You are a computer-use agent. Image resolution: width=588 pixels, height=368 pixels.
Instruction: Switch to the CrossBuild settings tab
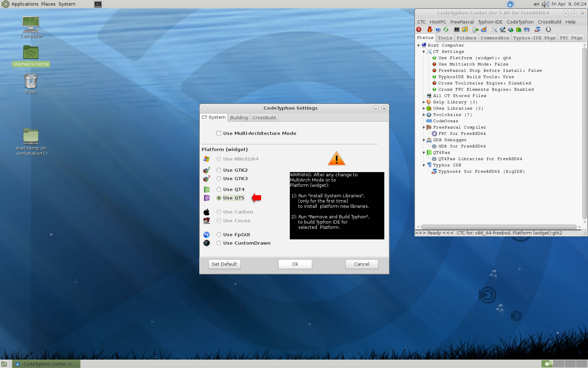(x=264, y=117)
